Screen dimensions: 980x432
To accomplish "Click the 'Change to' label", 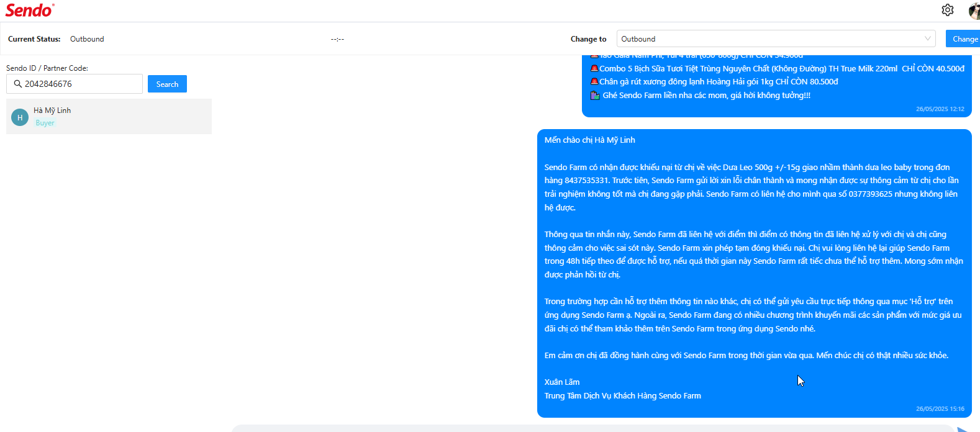I will click(589, 38).
